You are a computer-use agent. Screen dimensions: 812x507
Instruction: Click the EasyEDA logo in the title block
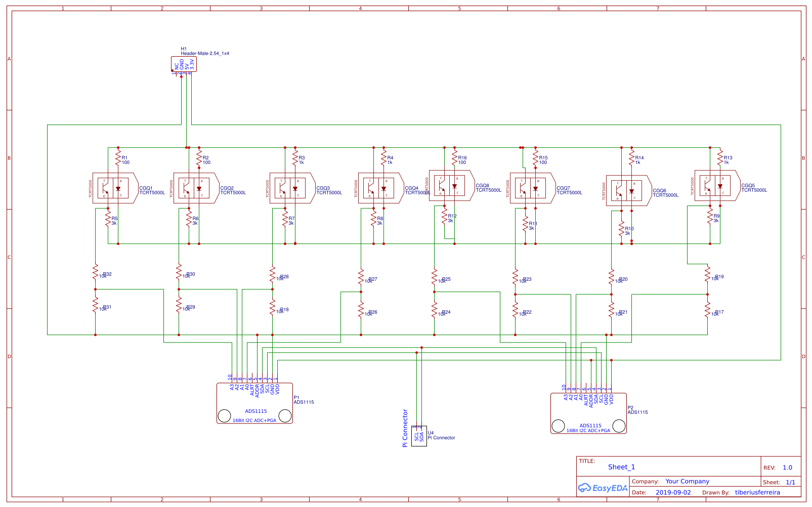pyautogui.click(x=604, y=488)
